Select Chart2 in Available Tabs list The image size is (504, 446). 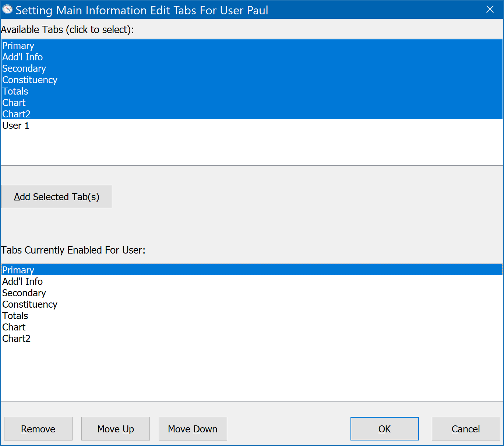[252, 114]
